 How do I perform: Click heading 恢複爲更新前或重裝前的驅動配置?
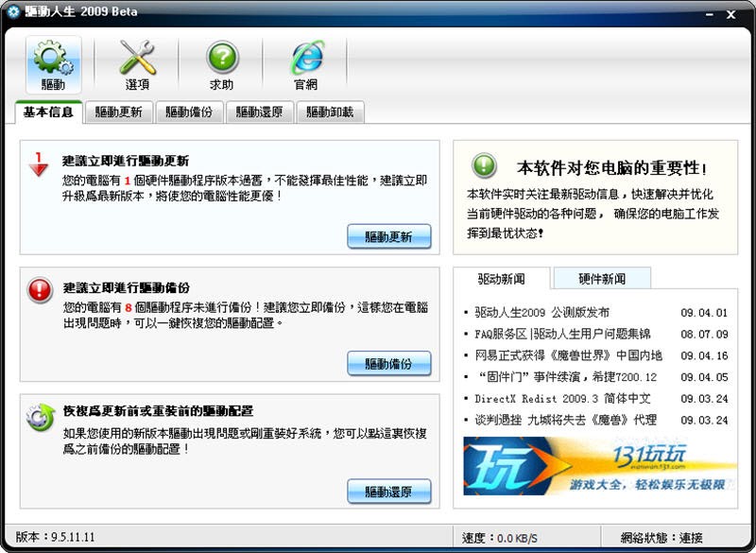158,411
